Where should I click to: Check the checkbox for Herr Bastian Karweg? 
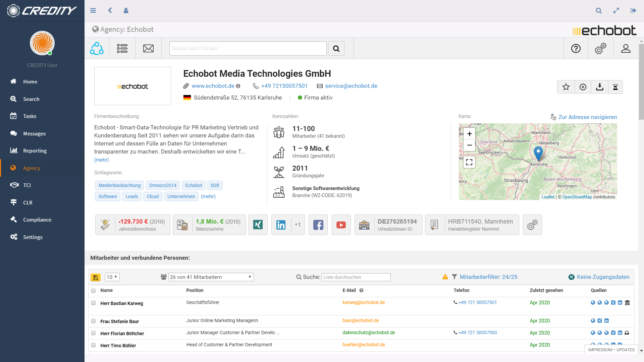[93, 303]
